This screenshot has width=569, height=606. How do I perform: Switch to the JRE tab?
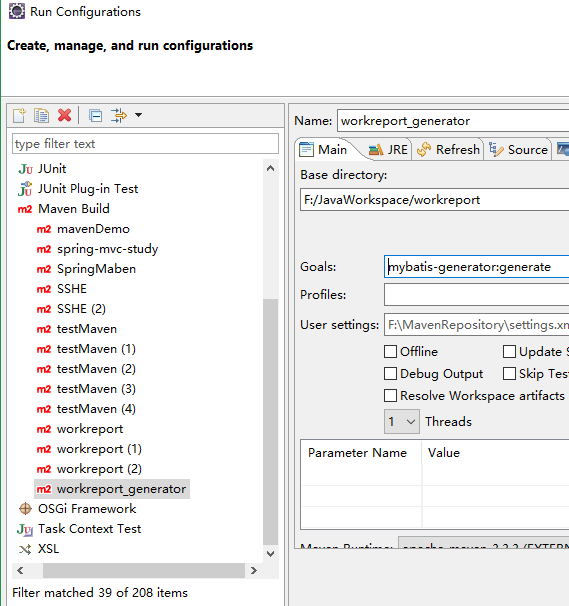[388, 150]
